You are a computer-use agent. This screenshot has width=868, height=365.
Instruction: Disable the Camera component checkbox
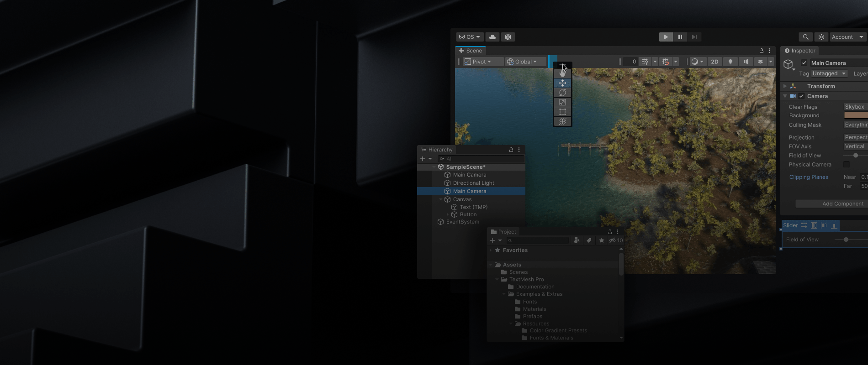coord(801,96)
